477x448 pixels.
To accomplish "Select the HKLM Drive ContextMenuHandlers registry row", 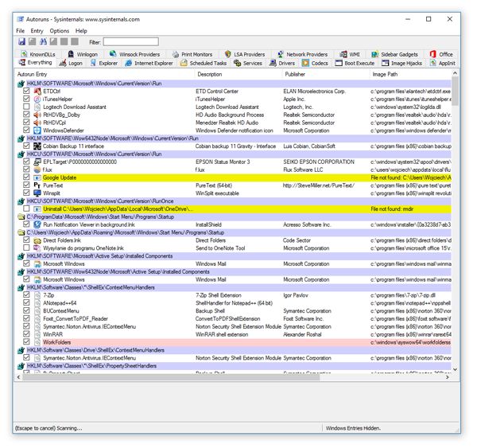I will point(235,350).
